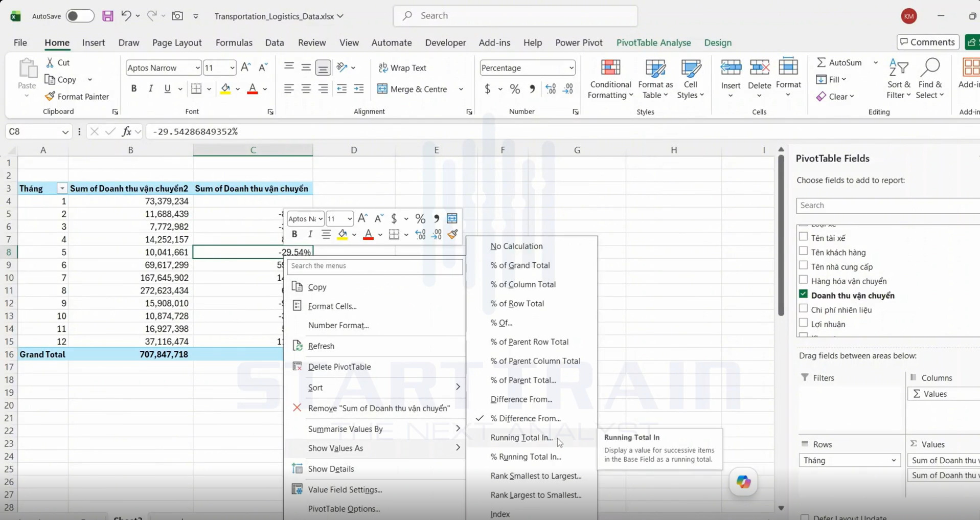Click the Format Painter brush icon

(50, 96)
